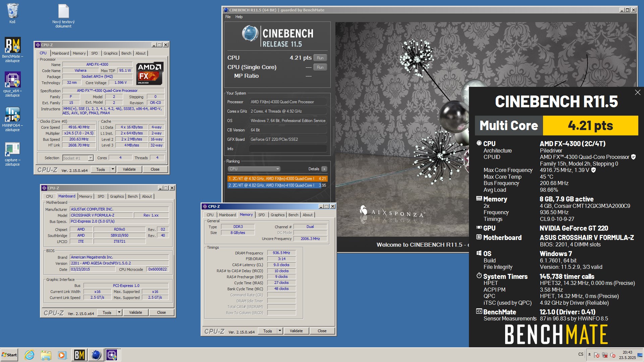The image size is (644, 362).
Task: Open SPD tab in Mainboard CPU-Z window
Action: (x=101, y=196)
